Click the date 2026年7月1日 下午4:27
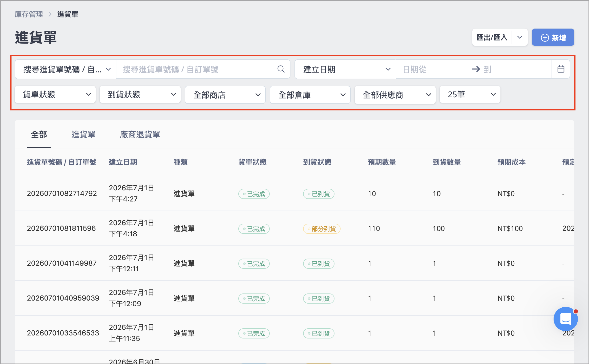 coord(132,193)
